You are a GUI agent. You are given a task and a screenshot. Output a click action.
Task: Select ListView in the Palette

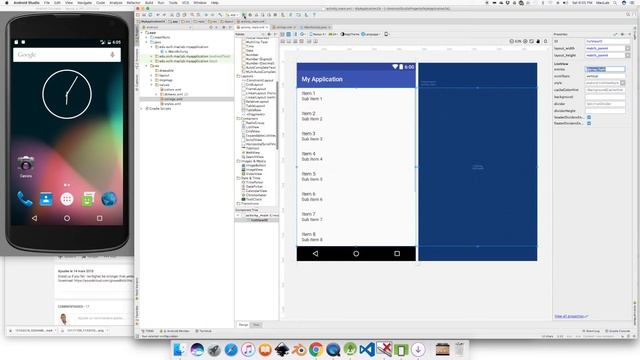point(252,127)
